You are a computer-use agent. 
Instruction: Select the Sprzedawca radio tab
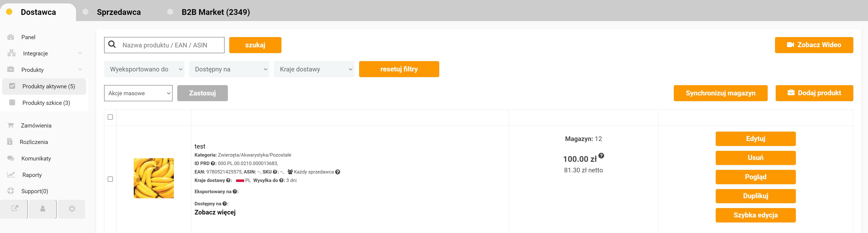tap(86, 12)
